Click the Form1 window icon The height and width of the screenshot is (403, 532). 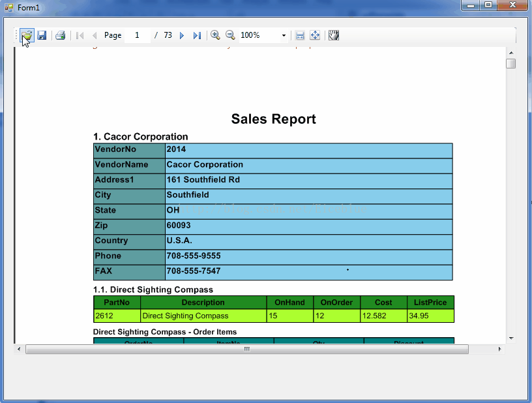[9, 7]
